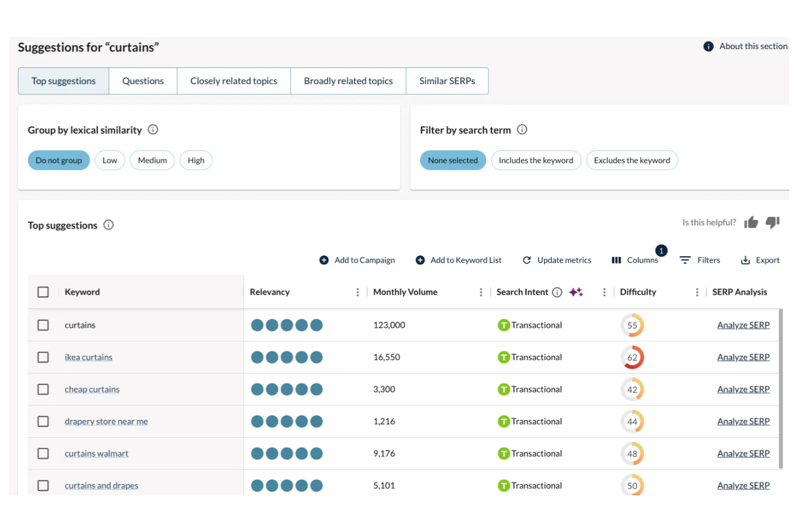798x532 pixels.
Task: Open the Filters icon
Action: (685, 260)
